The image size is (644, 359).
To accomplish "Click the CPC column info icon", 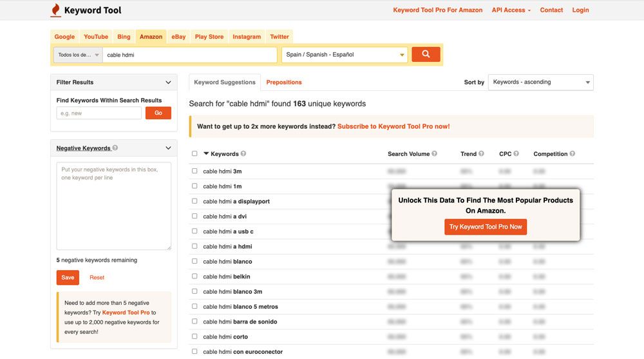I will tap(516, 154).
